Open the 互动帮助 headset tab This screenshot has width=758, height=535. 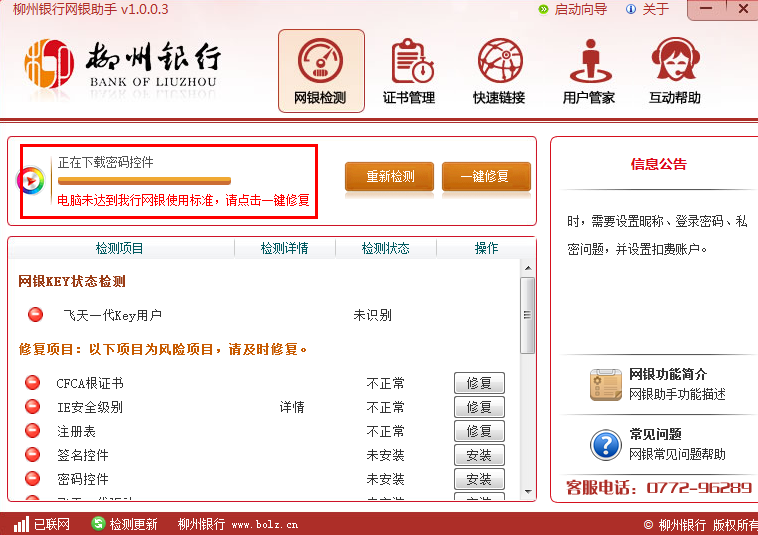tap(675, 71)
